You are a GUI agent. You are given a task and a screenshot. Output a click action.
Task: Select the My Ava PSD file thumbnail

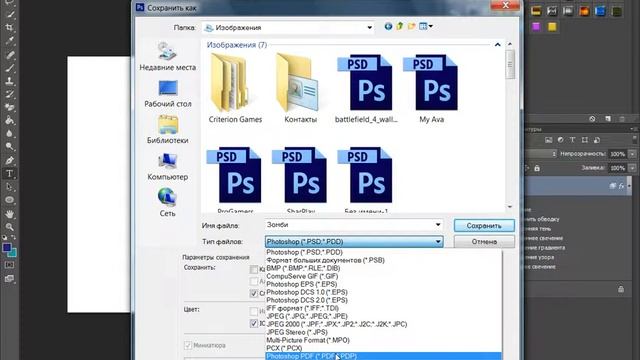[431, 89]
